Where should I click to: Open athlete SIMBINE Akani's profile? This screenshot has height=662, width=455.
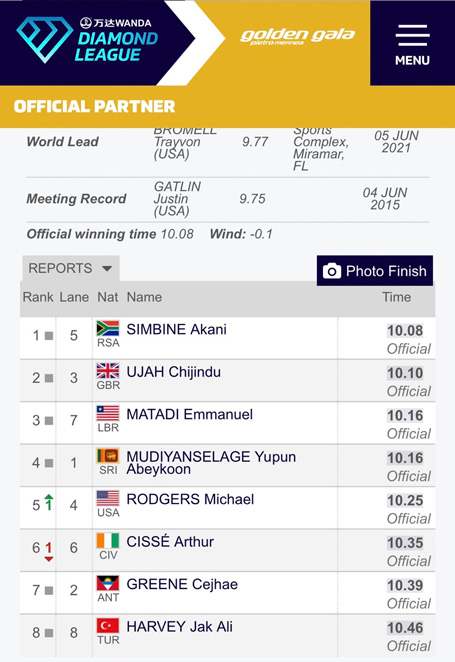click(176, 329)
